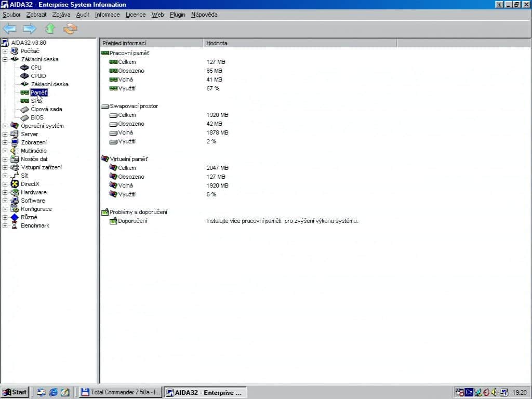Screen dimensions: 532x399
Task: Click the Cz keyboard language tray indicator
Action: click(469, 392)
